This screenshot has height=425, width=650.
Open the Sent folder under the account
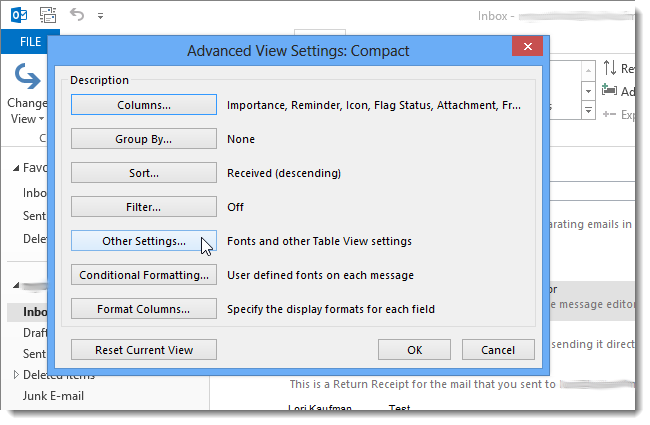pyautogui.click(x=34, y=354)
